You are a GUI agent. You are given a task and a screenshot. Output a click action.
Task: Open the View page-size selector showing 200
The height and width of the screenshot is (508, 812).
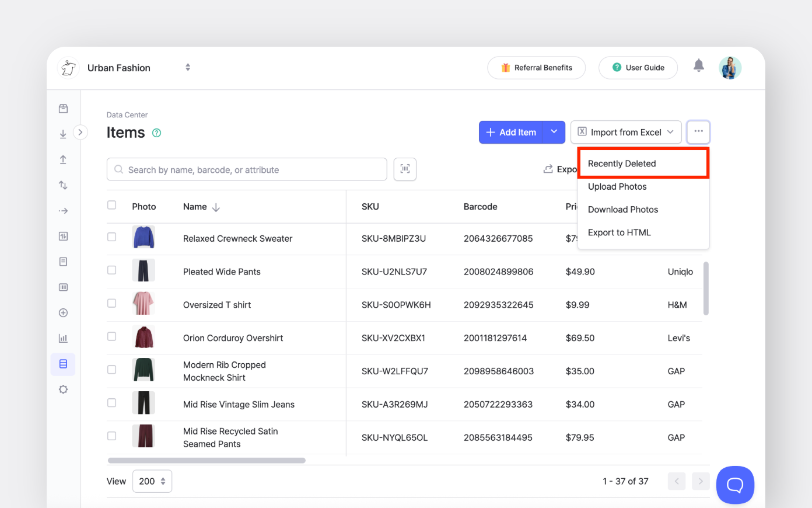point(152,481)
